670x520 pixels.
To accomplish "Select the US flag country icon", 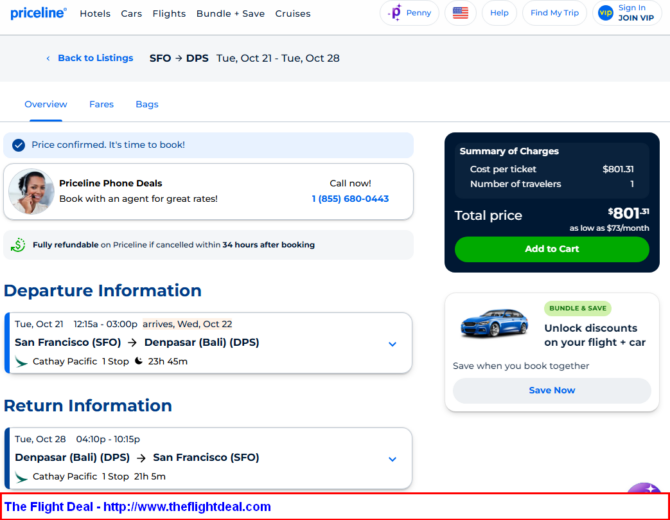I will pyautogui.click(x=460, y=13).
